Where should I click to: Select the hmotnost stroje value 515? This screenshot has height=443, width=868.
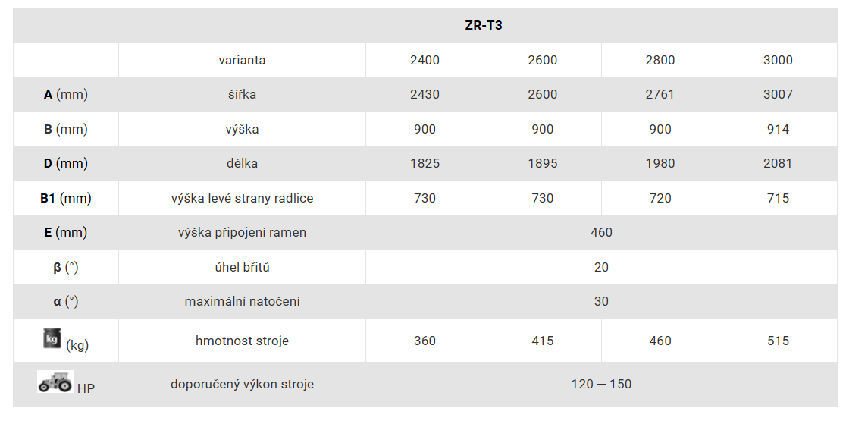pyautogui.click(x=778, y=341)
